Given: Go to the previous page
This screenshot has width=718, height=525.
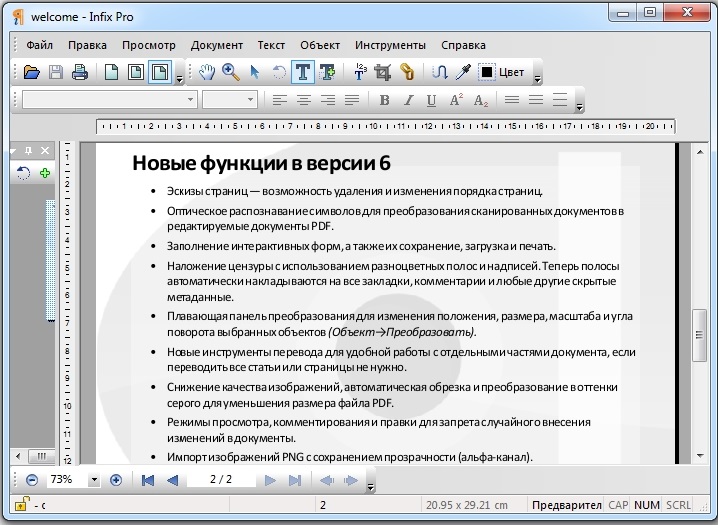Looking at the screenshot, I should (173, 480).
